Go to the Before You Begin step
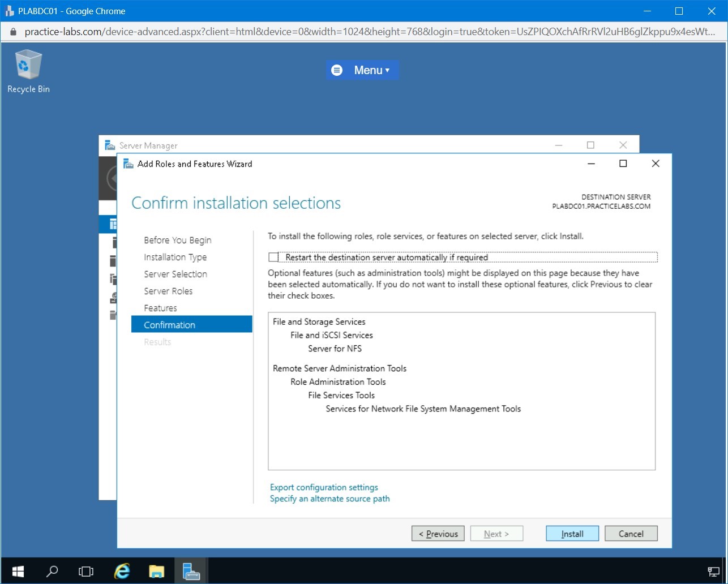728x584 pixels. click(177, 240)
